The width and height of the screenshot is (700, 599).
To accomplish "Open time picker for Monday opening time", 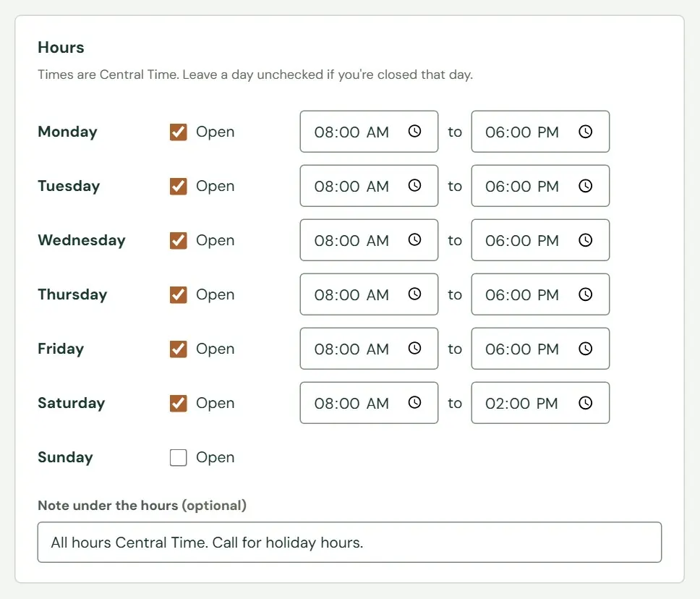I will (x=415, y=132).
